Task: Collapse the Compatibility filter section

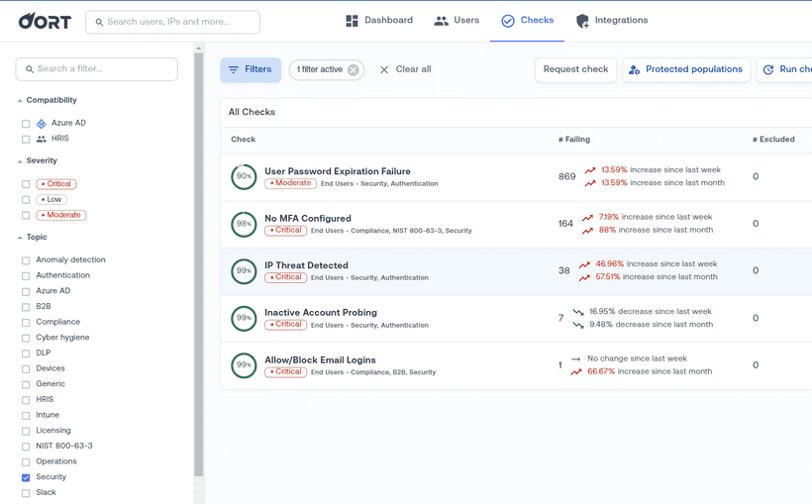Action: [19, 101]
